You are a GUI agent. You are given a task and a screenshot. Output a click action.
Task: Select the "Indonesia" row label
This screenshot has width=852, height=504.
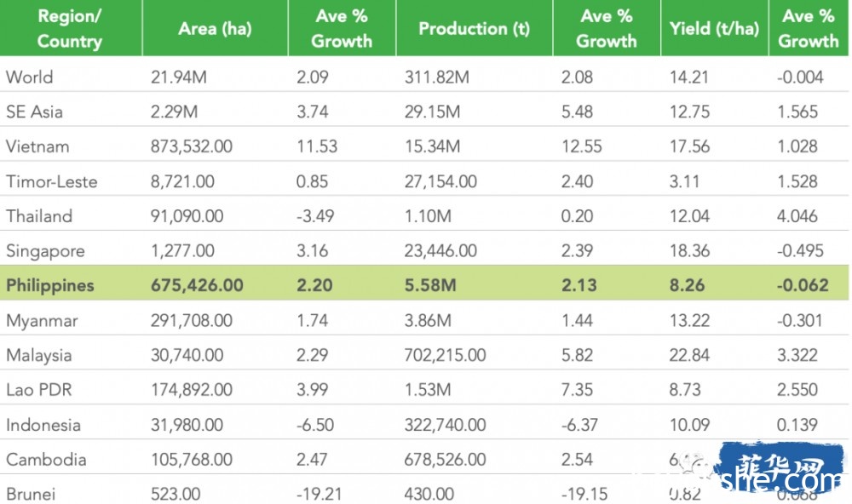point(43,425)
